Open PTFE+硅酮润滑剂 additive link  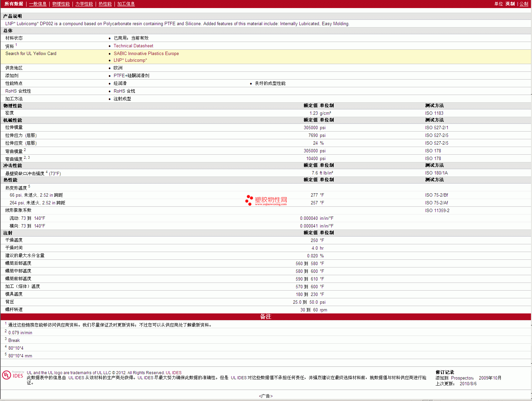click(x=131, y=76)
